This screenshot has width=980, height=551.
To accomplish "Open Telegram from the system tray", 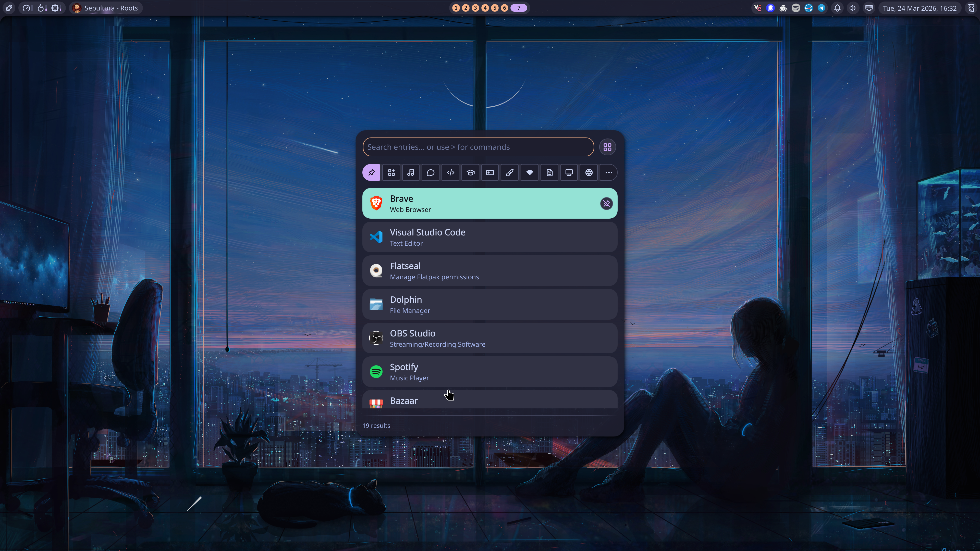I will click(822, 8).
